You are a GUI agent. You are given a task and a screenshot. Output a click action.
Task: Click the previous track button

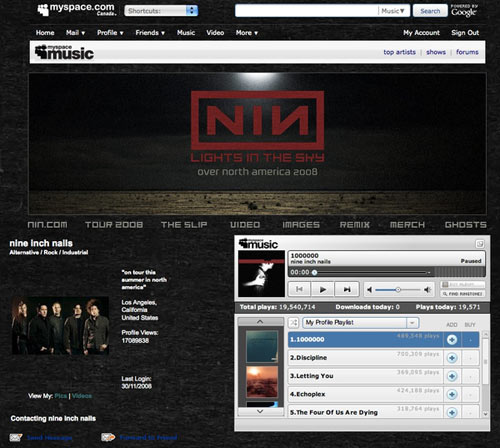click(x=299, y=289)
